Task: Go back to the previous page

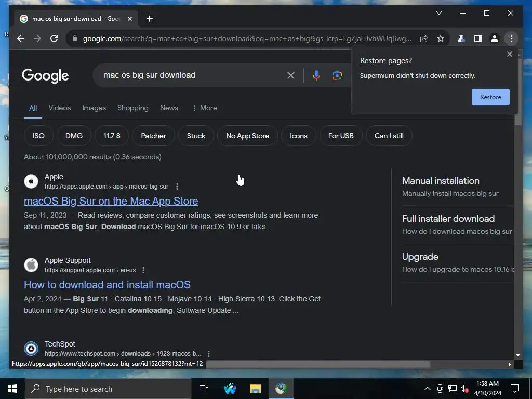Action: 21,38
